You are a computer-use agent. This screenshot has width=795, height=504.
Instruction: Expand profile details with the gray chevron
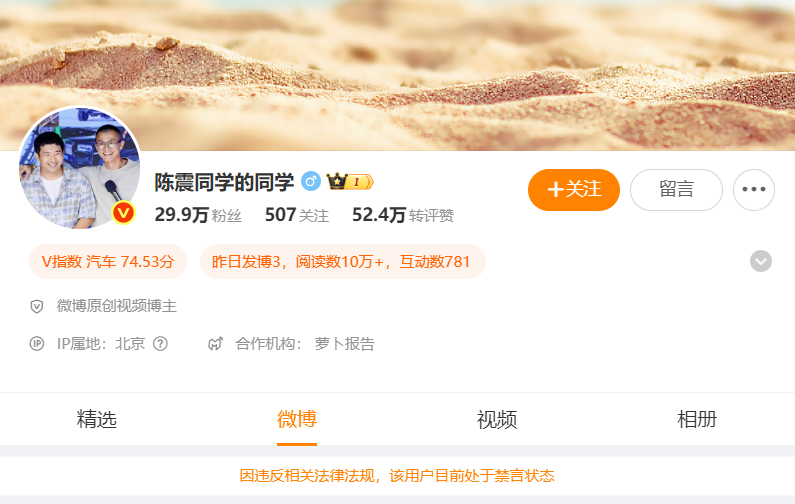click(x=761, y=261)
